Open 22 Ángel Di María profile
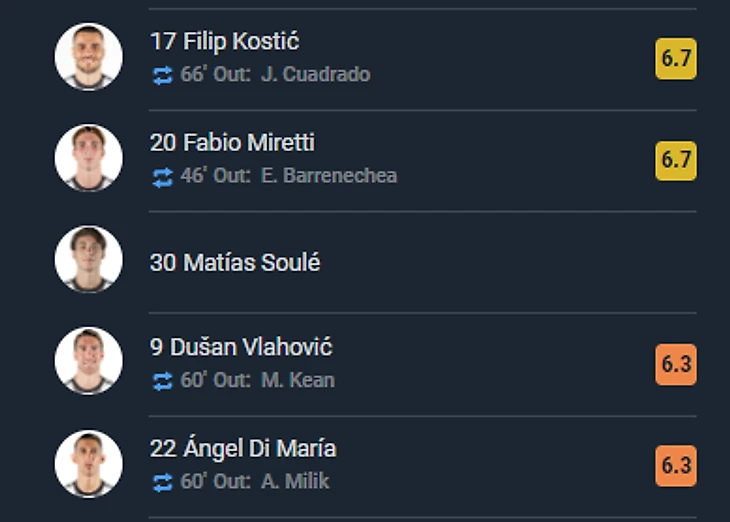The height and width of the screenshot is (522, 730). point(243,448)
